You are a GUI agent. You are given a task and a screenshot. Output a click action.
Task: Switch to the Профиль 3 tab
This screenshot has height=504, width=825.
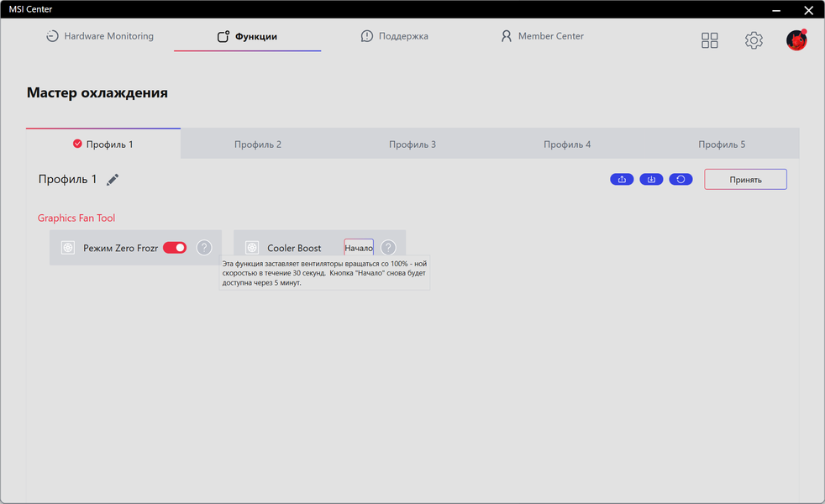(x=412, y=144)
